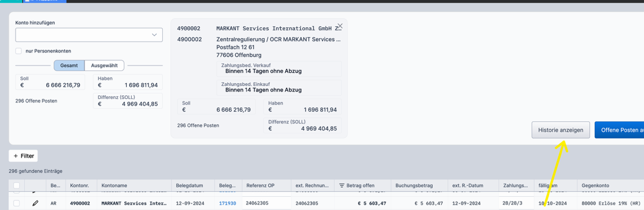Switch to the Gesamt view
This screenshot has width=644, height=210.
[x=69, y=65]
